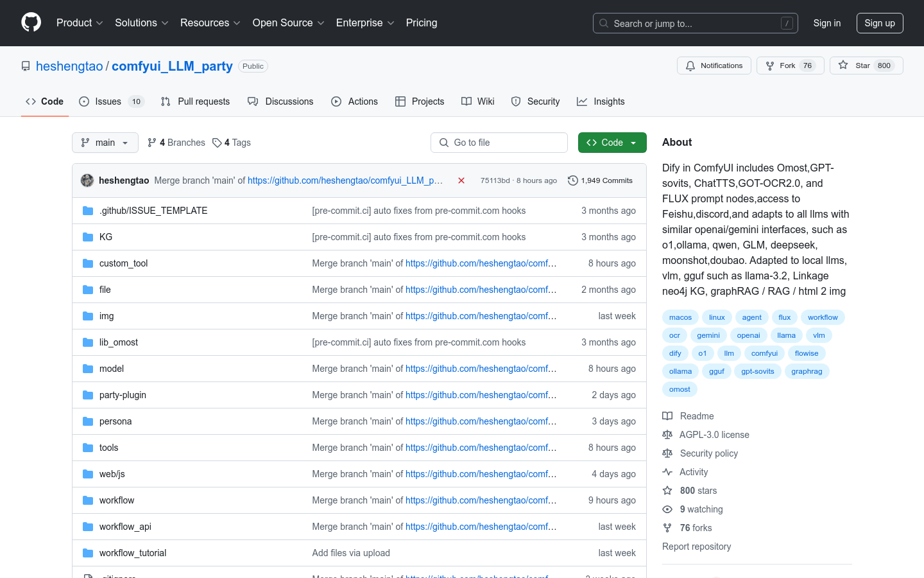The image size is (924, 578).
Task: View the 1,949 Commits history
Action: point(601,180)
